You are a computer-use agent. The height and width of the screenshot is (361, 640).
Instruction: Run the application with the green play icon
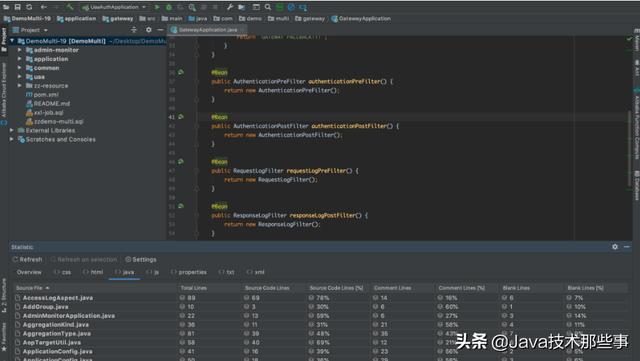[157, 7]
